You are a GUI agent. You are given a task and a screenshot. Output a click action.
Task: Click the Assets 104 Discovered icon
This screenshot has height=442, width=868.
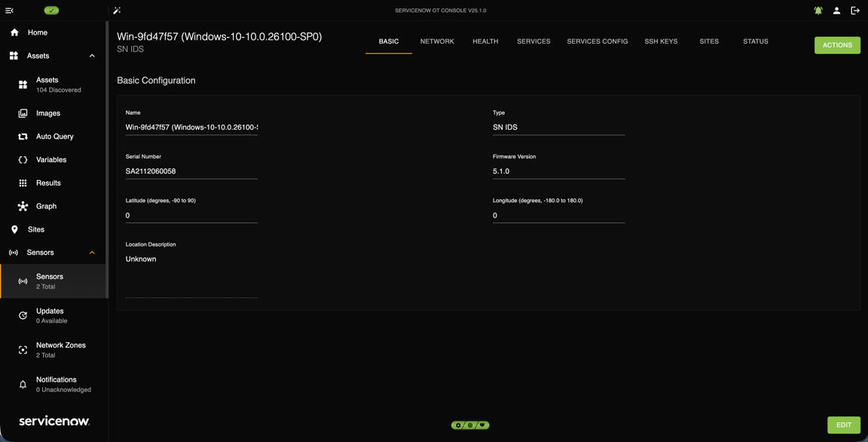(x=23, y=84)
